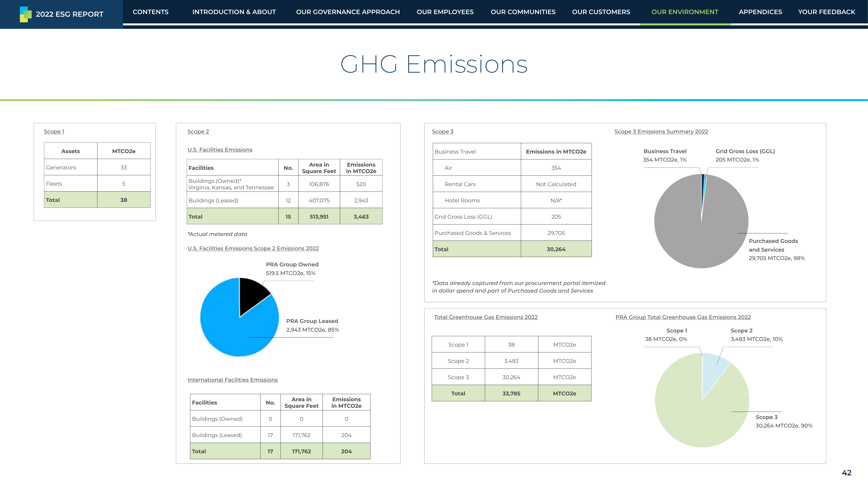Select the international 171,762 leased area cell
This screenshot has height=488, width=868.
pyautogui.click(x=301, y=435)
